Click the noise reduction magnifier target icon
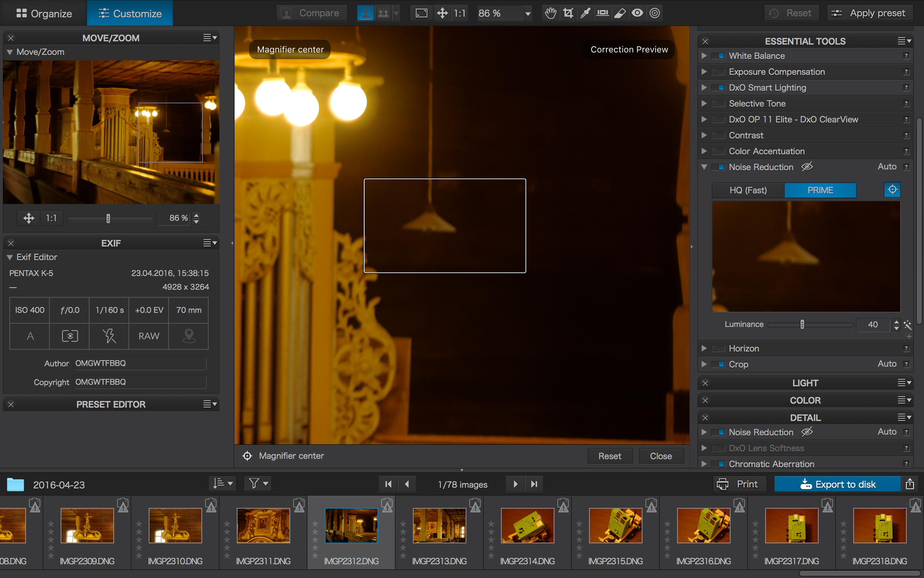The image size is (924, 578). click(892, 190)
